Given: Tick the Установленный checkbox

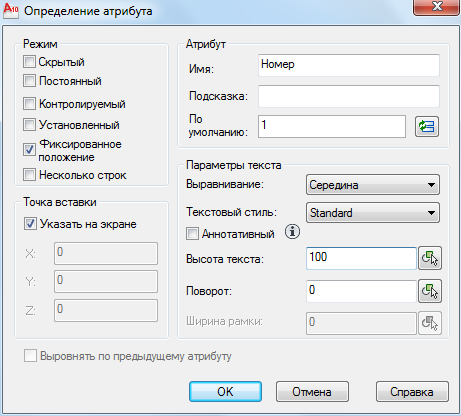Looking at the screenshot, I should (x=29, y=125).
